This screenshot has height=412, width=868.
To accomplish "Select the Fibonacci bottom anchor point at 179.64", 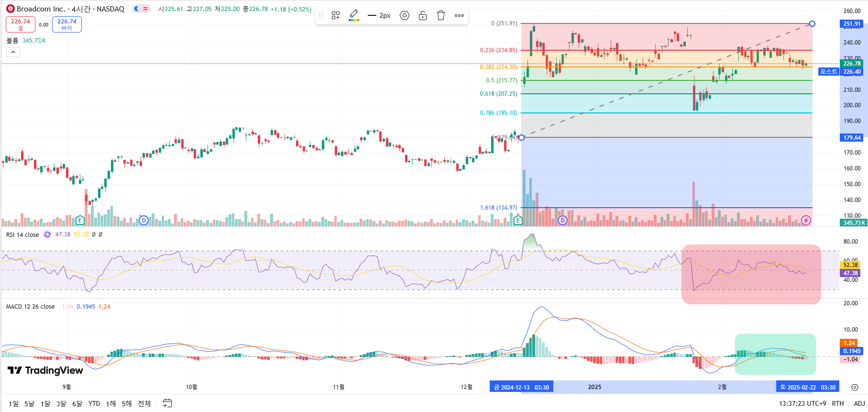I will pos(522,137).
